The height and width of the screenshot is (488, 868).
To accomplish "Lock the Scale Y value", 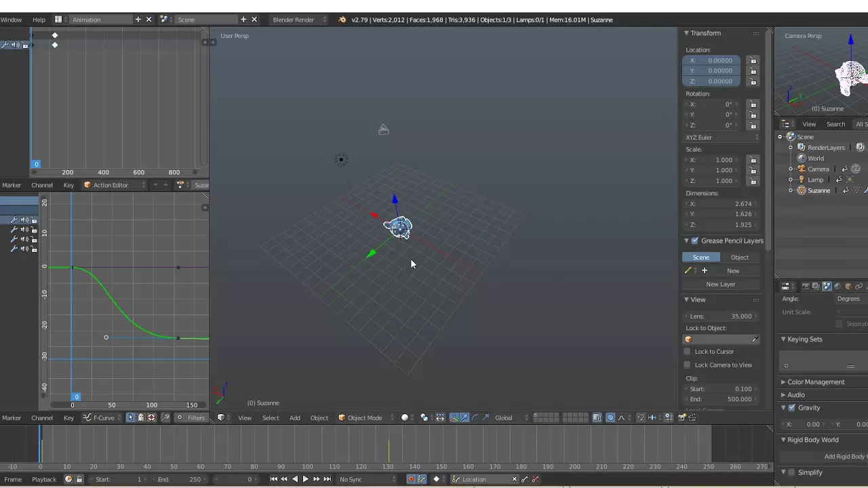I will pyautogui.click(x=753, y=170).
